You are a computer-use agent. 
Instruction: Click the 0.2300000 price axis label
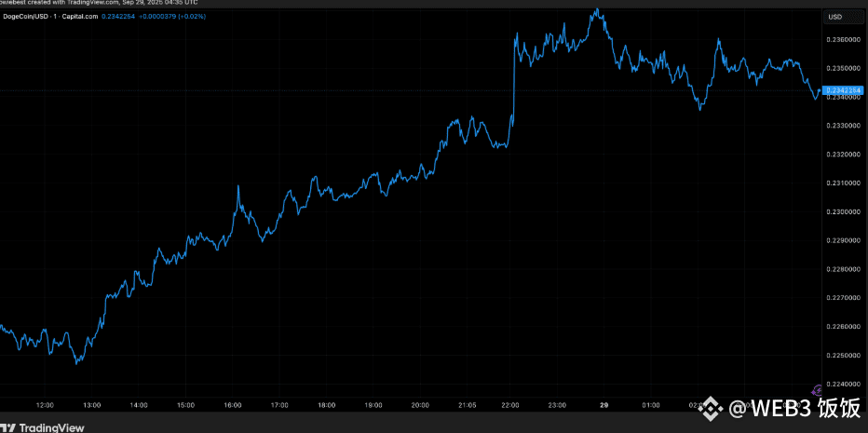843,212
